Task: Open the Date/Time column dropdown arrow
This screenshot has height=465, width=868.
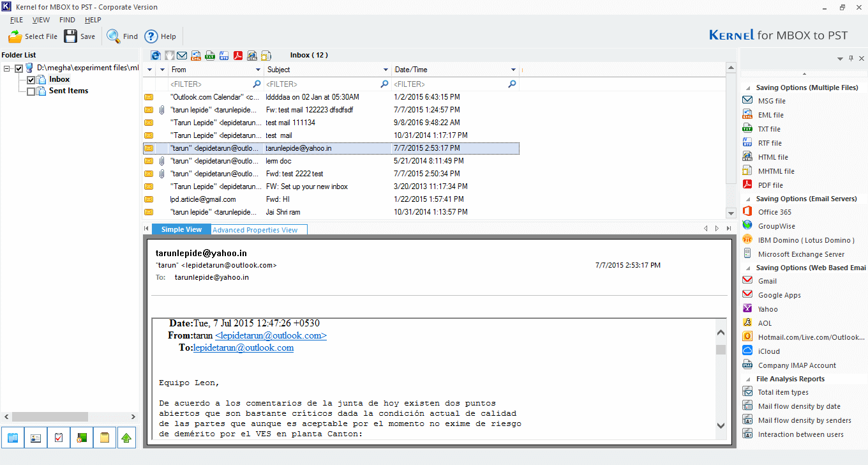Action: (x=513, y=70)
